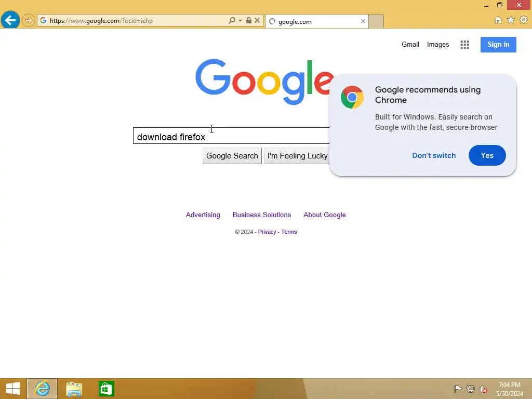Open File Explorer from taskbar

74,389
